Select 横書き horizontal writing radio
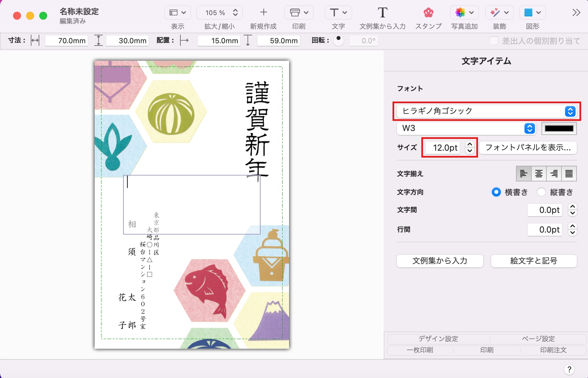The width and height of the screenshot is (588, 378). (496, 192)
